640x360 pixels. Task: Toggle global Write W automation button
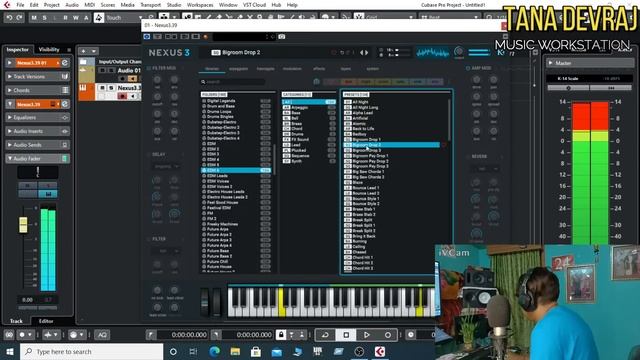tap(76, 18)
